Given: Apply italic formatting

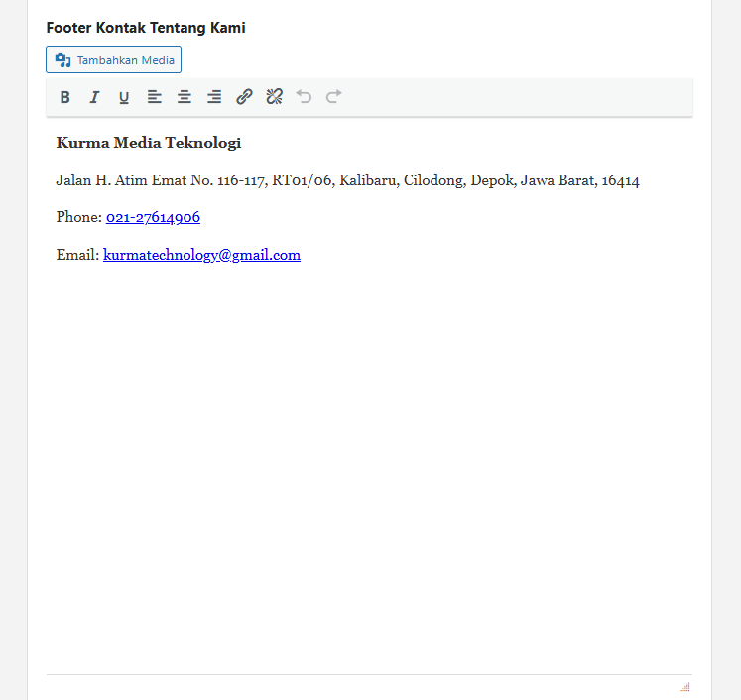Looking at the screenshot, I should [95, 97].
